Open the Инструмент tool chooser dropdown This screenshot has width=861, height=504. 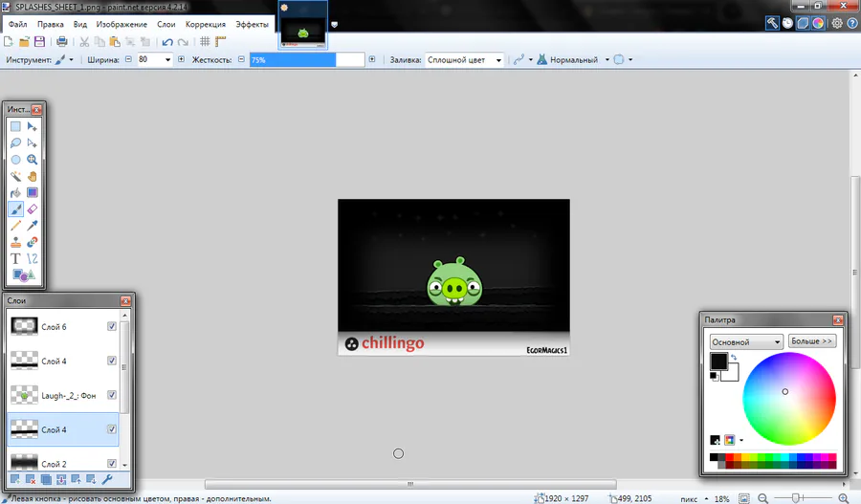[65, 59]
